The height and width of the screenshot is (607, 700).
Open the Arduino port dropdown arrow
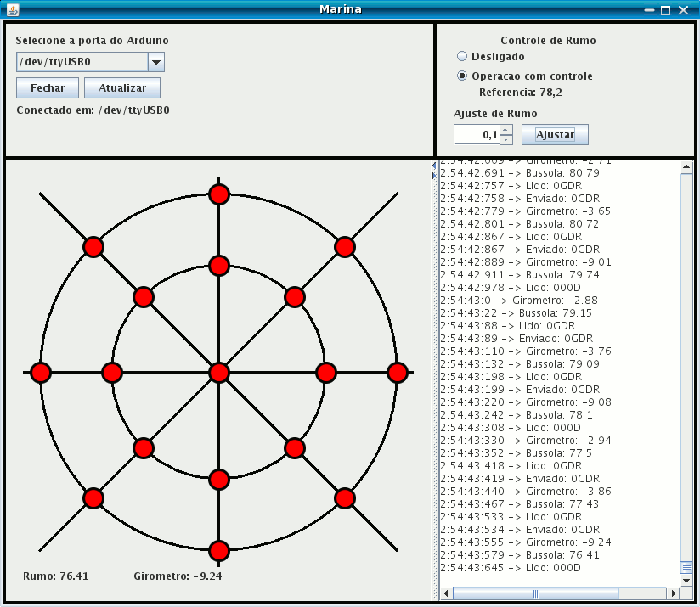click(156, 62)
